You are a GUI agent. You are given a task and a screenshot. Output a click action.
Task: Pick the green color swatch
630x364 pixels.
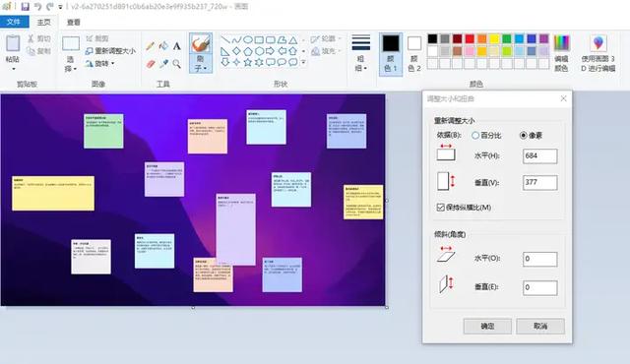[x=507, y=38]
